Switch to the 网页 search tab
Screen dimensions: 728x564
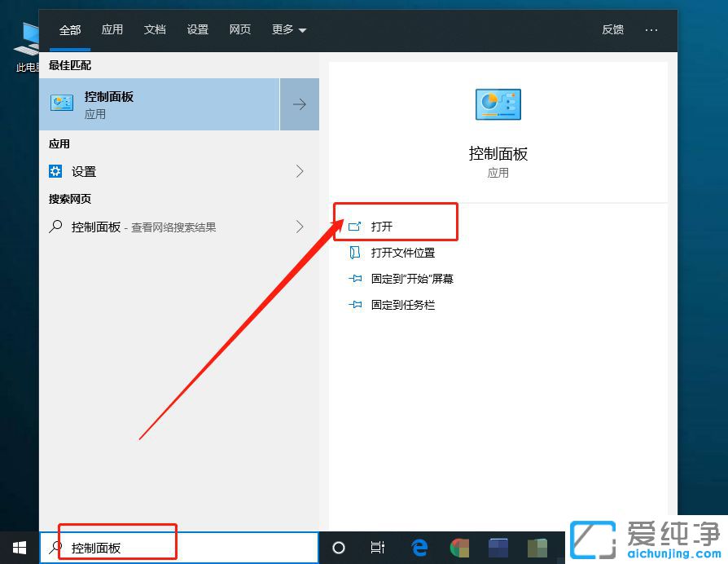point(240,29)
